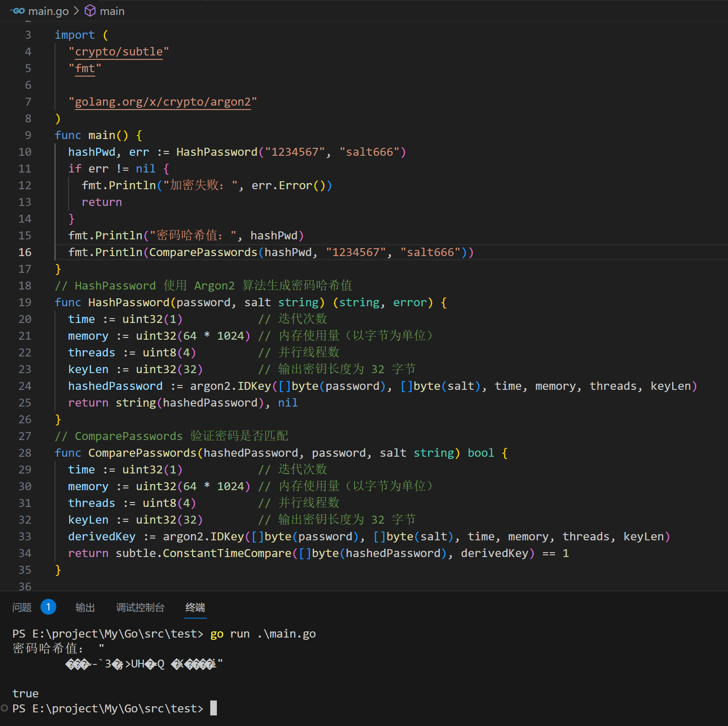Click the garbled hash output in terminal

tap(144, 664)
